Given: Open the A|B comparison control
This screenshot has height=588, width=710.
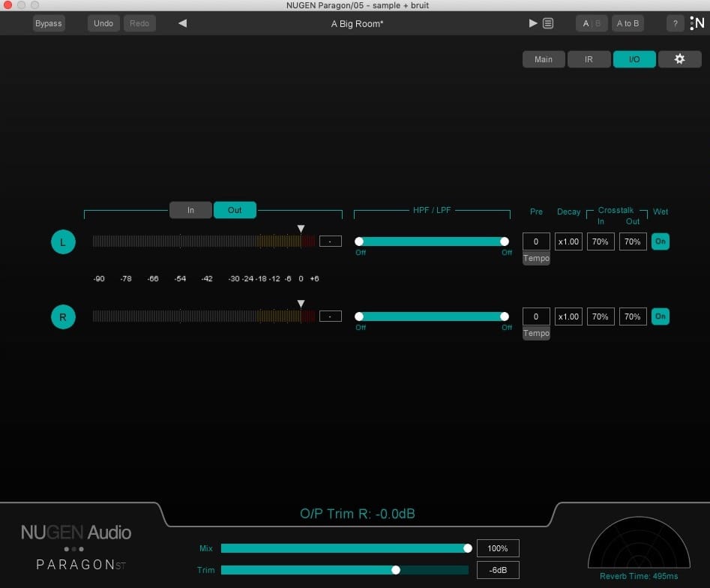Looking at the screenshot, I should point(592,23).
